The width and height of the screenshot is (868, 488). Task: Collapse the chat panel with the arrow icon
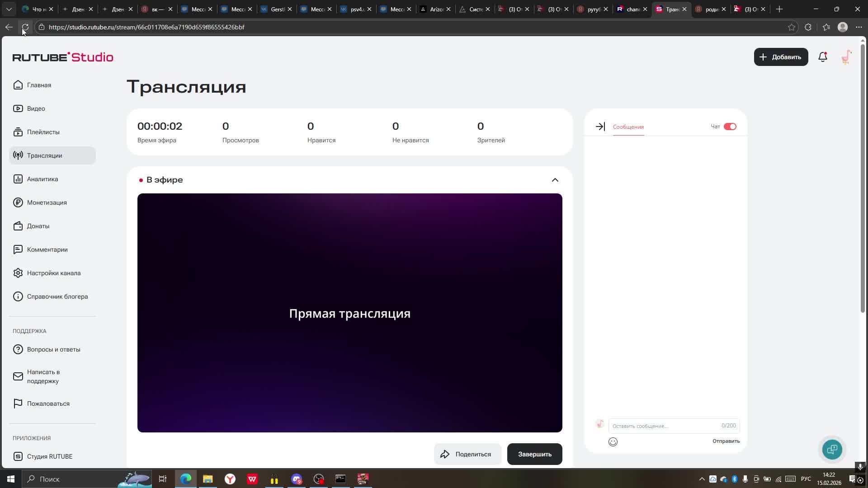(x=600, y=127)
